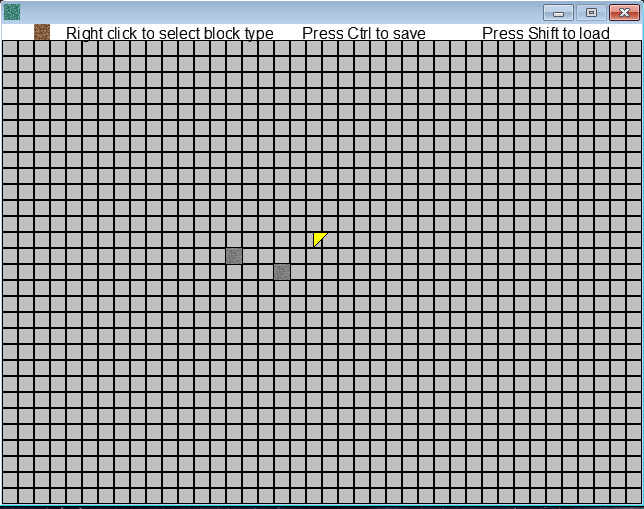Click the bottom-left corner grid cell
Screen dimensions: 644x509
[x=10, y=496]
